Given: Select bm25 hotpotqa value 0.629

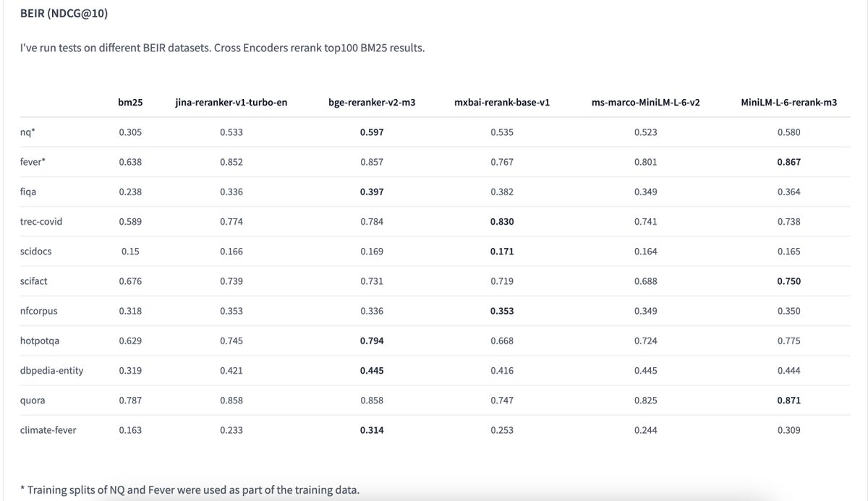Looking at the screenshot, I should pos(130,341).
